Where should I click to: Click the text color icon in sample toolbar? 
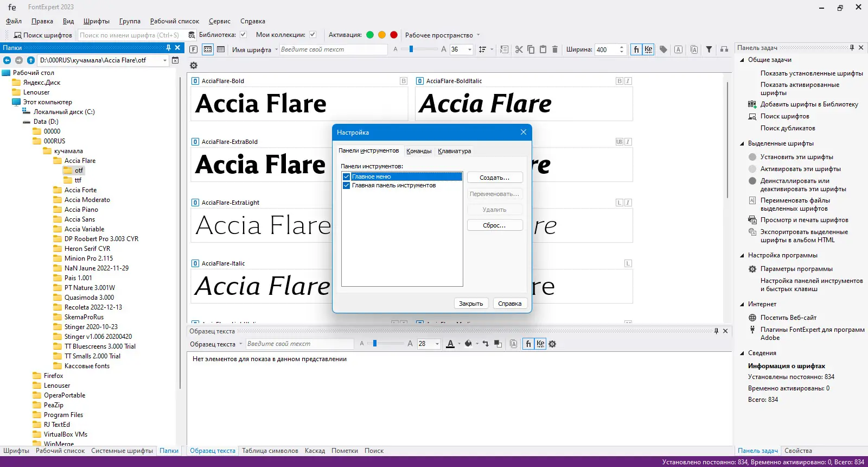450,344
